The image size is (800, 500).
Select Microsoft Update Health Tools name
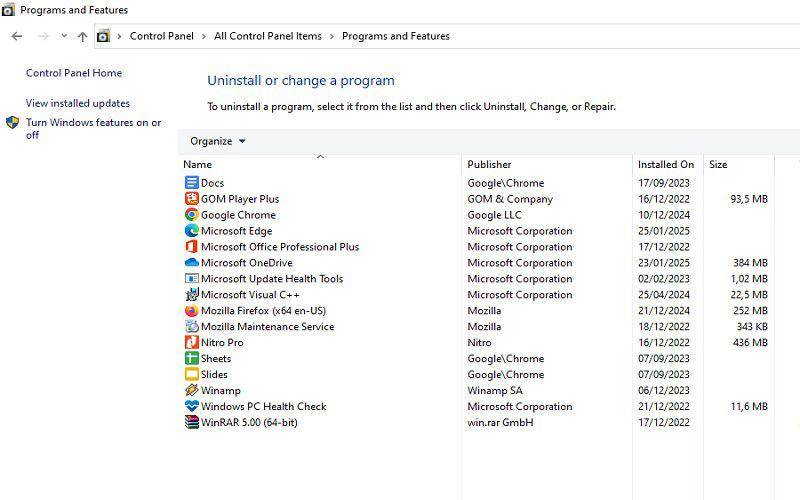[272, 279]
